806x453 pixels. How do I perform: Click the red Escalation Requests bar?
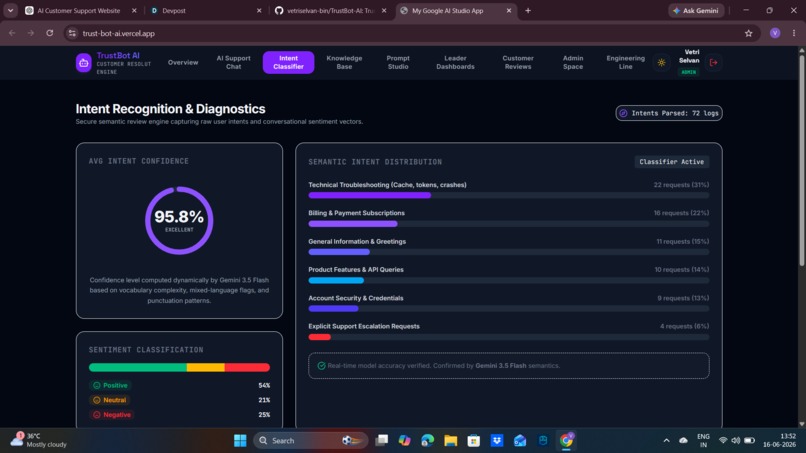[x=319, y=337]
